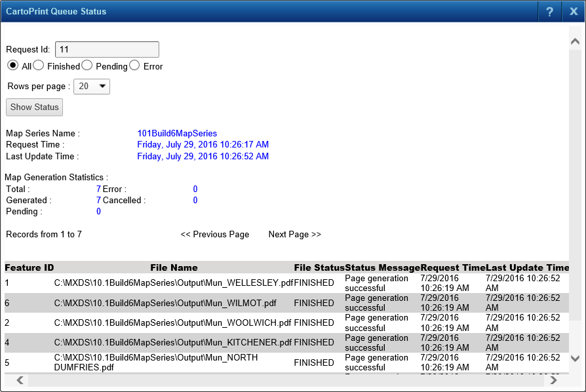Click the File Name column header

click(x=174, y=267)
